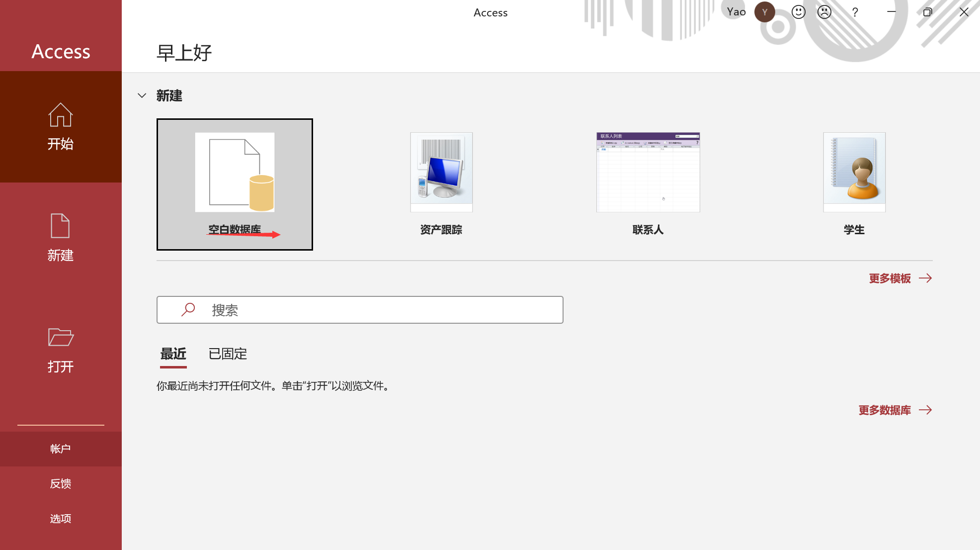Open the New (新建) page in sidebar
Screen dimensions: 980x550
pyautogui.click(x=60, y=238)
